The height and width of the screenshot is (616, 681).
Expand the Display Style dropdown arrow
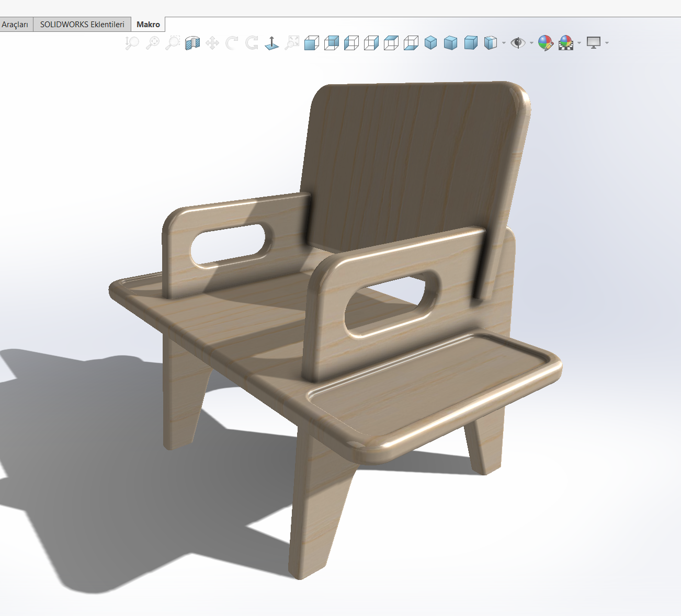(504, 43)
